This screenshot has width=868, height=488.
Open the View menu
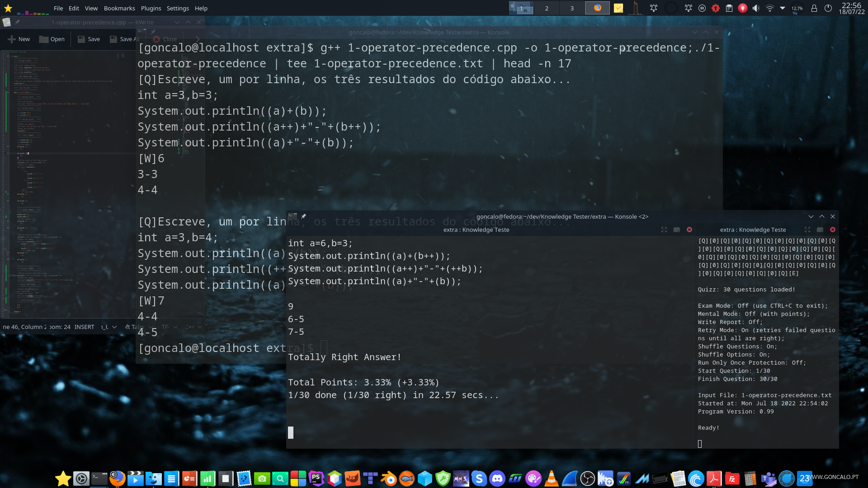(91, 8)
